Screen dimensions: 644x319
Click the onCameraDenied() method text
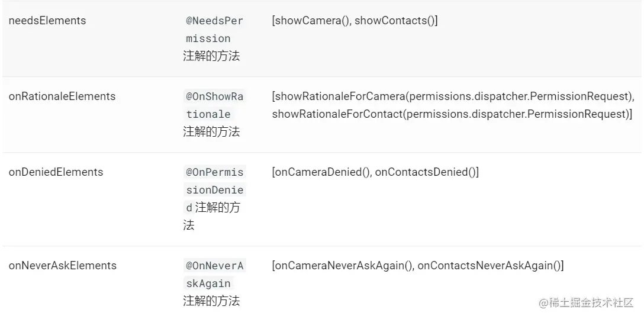(322, 172)
